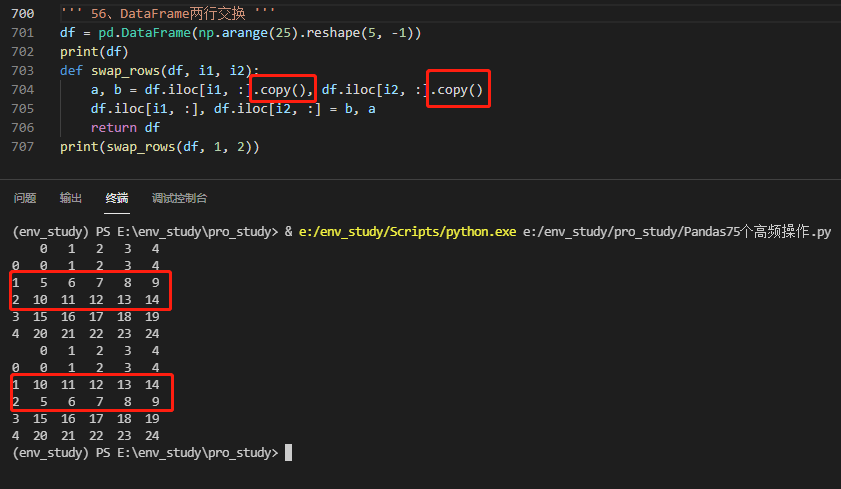Click line number 703 in gutter

pos(23,71)
